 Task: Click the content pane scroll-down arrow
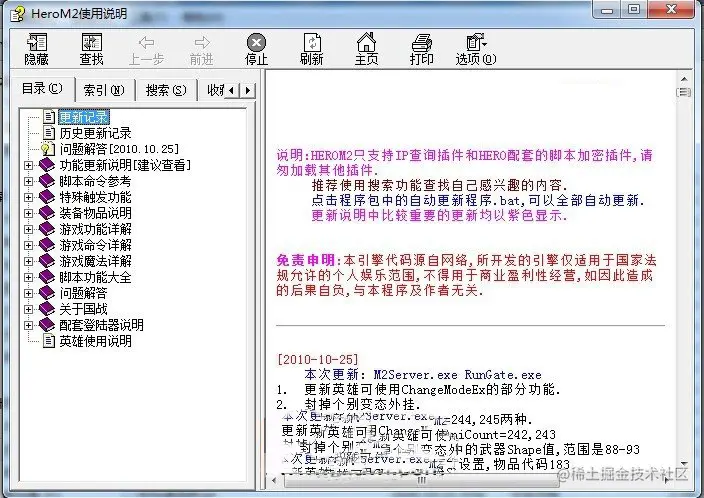pos(684,463)
